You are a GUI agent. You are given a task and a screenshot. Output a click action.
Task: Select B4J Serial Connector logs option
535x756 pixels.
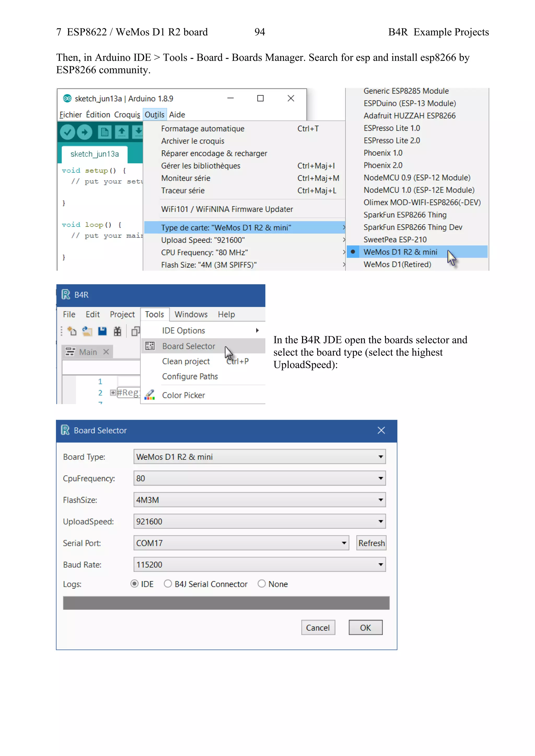coord(168,583)
